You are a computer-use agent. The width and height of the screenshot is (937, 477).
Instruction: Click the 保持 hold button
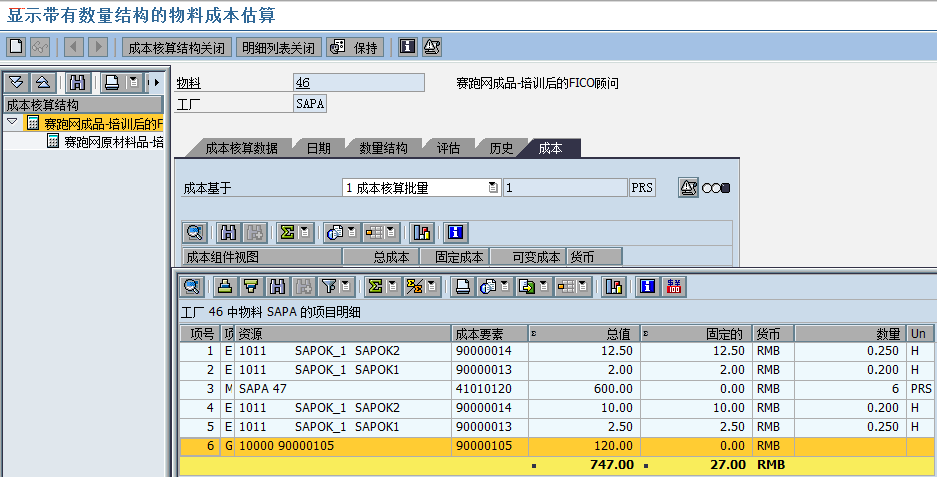[355, 47]
